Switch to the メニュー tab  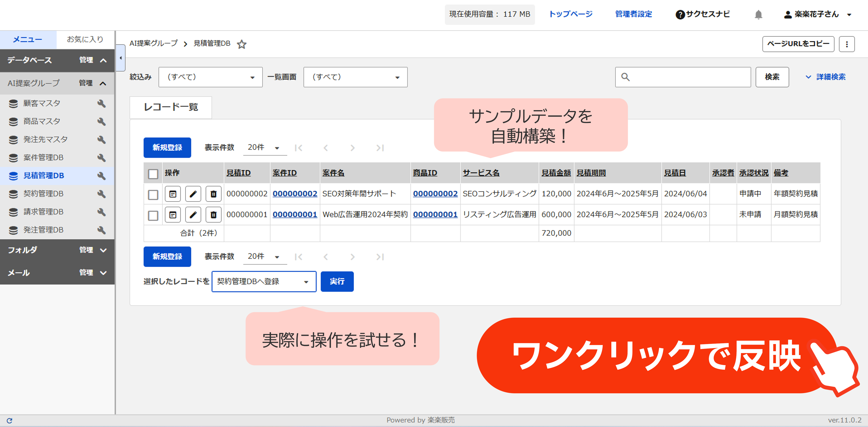[x=28, y=40]
